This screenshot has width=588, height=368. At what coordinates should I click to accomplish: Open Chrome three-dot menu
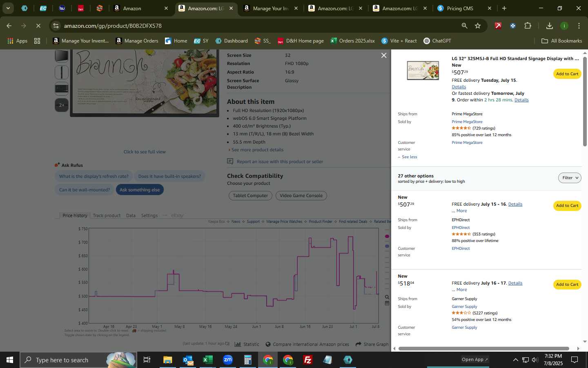point(579,26)
